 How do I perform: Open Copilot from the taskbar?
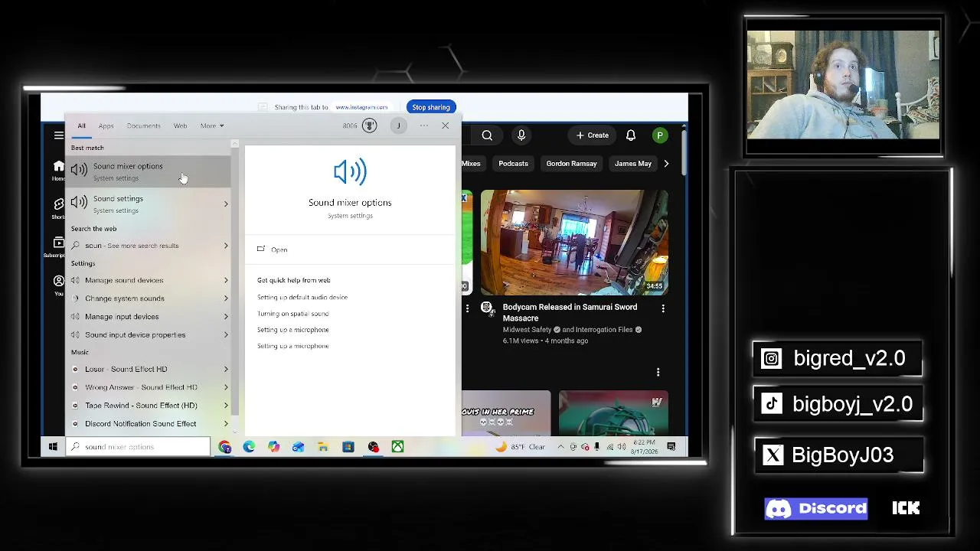point(273,447)
